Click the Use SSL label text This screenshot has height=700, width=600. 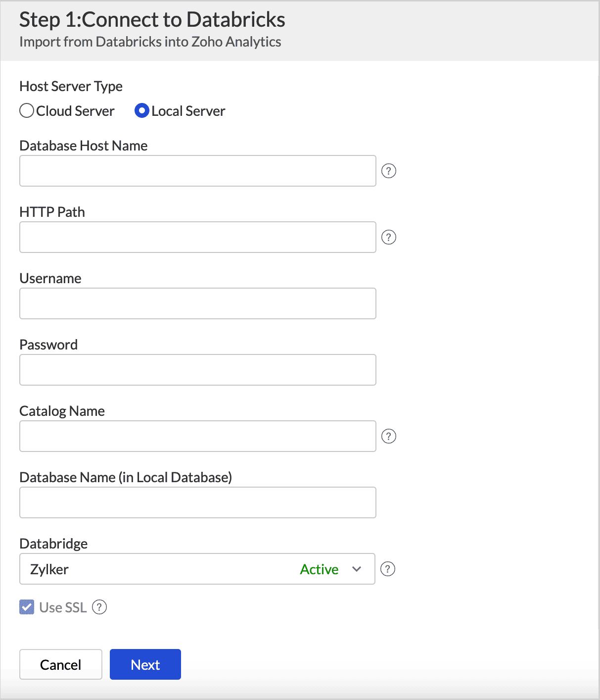click(x=63, y=607)
